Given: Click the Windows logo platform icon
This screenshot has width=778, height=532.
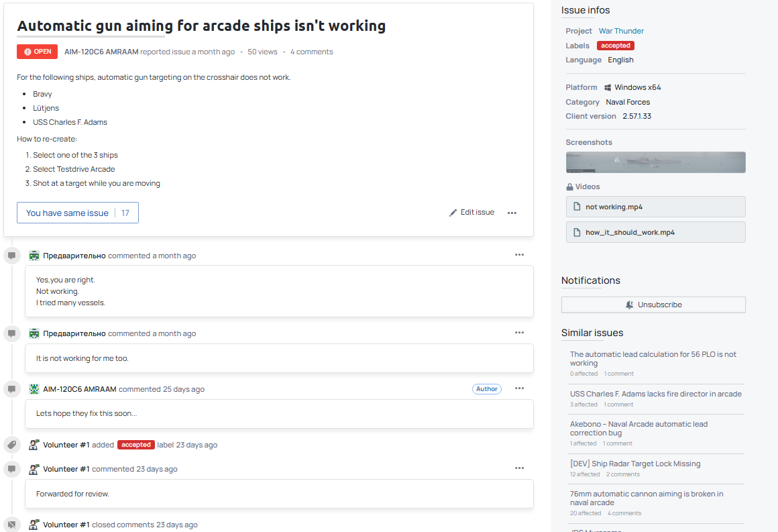Looking at the screenshot, I should pyautogui.click(x=608, y=87).
